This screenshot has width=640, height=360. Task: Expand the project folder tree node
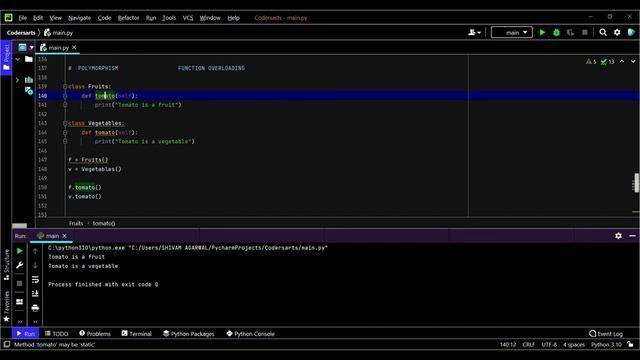[x=18, y=60]
